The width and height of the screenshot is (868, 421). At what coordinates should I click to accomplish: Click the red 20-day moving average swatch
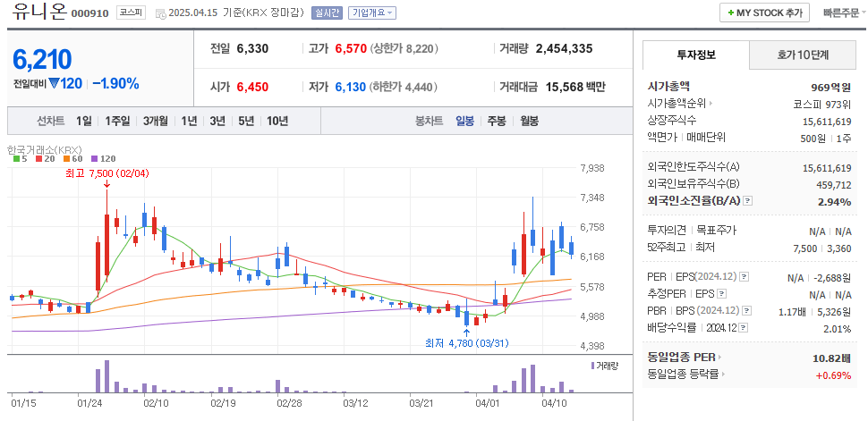(x=38, y=159)
